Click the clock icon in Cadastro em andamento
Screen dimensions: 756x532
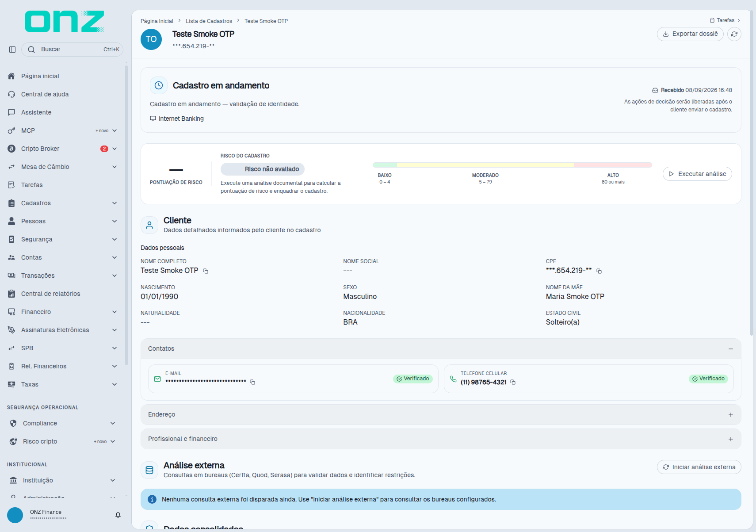[x=159, y=85]
